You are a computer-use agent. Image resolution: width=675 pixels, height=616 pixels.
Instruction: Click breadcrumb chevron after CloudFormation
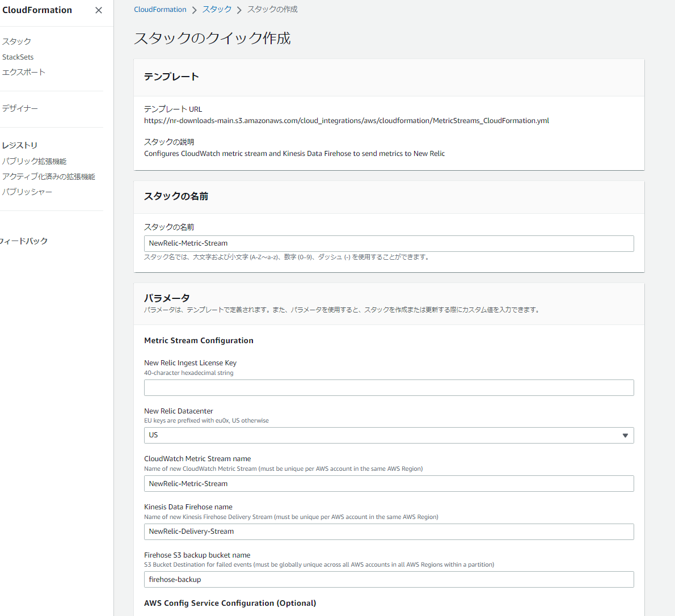195,10
